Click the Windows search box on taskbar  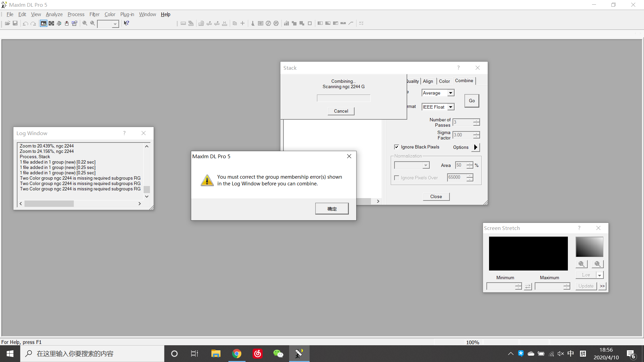click(x=92, y=354)
